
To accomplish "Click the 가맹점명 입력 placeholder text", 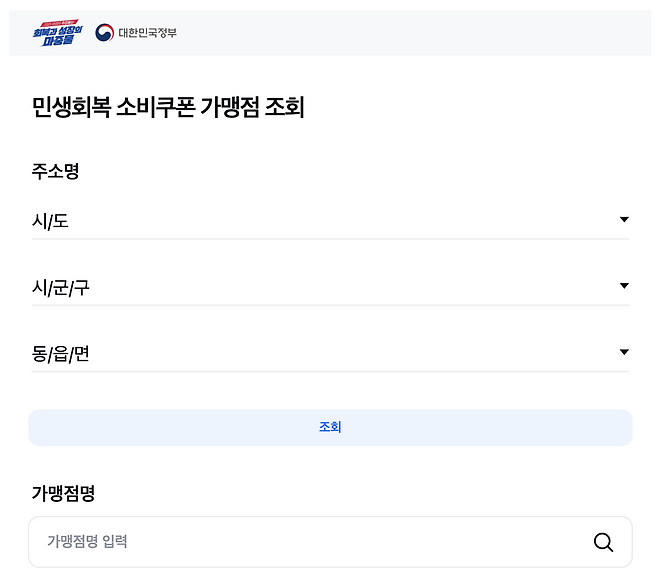I will click(x=87, y=542).
